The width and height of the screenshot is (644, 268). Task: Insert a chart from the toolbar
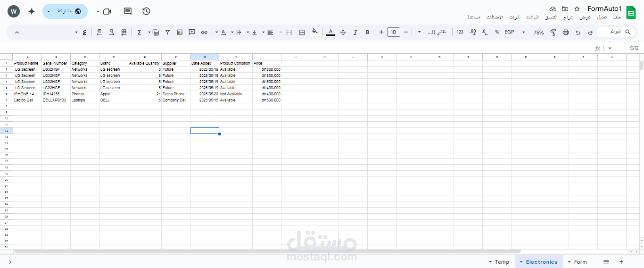click(x=180, y=32)
